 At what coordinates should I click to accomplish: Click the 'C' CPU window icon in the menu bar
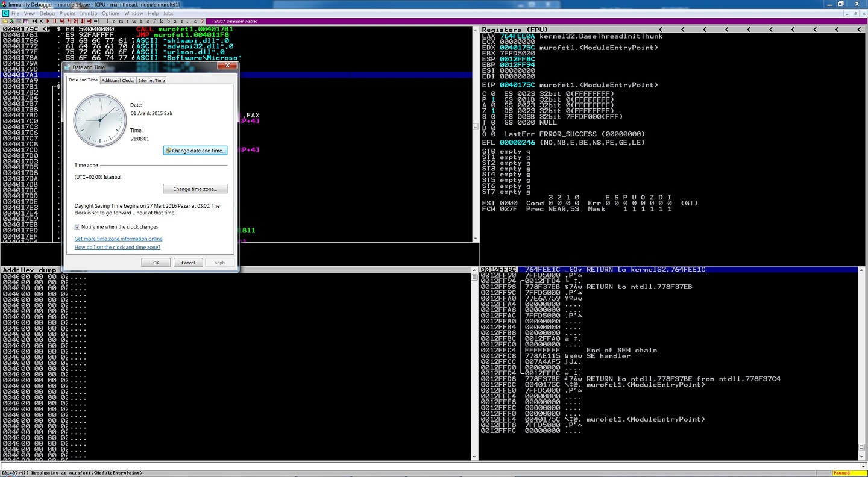point(5,13)
